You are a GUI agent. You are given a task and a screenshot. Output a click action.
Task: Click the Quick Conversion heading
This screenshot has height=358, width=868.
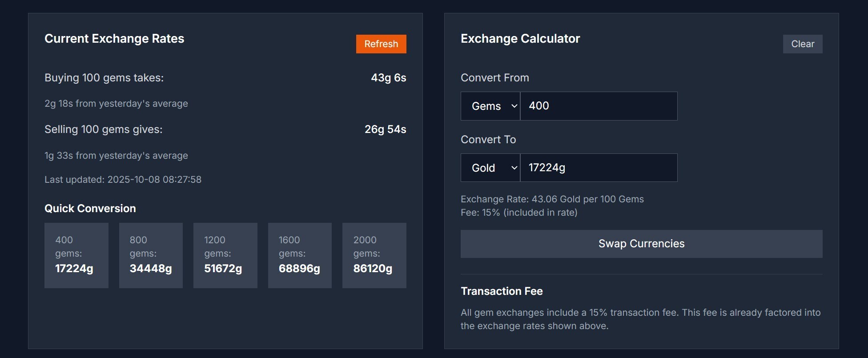90,209
